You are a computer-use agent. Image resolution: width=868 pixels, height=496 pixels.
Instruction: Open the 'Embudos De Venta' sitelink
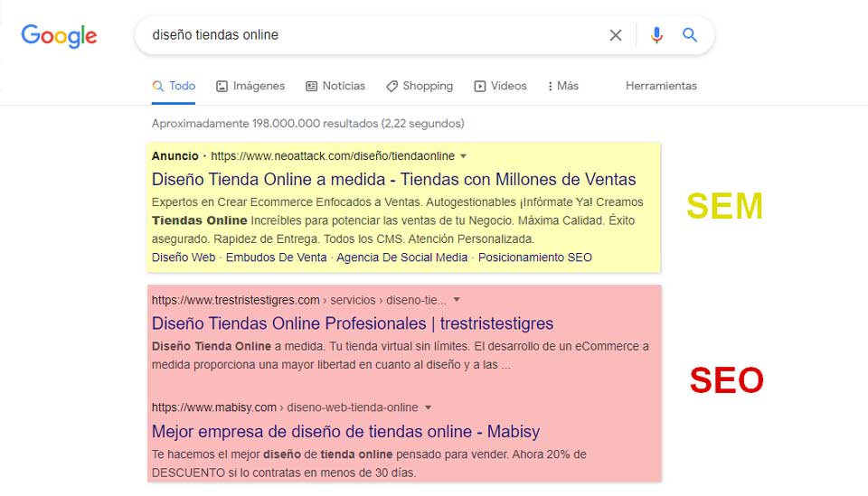277,257
